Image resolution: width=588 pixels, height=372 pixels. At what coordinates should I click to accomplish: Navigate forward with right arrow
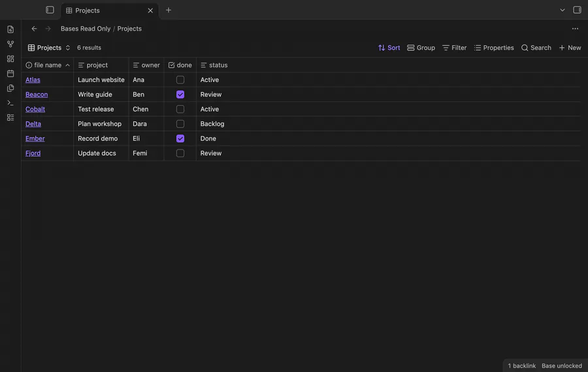[48, 29]
